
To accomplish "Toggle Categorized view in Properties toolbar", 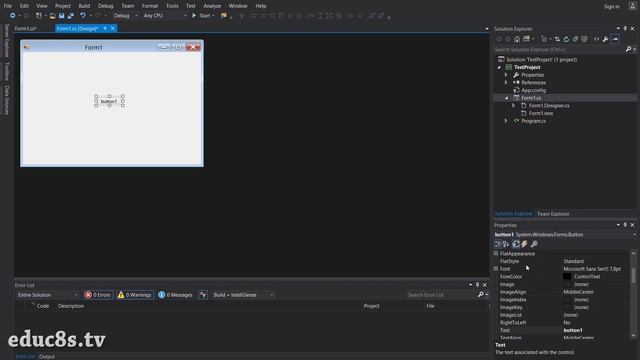I will (x=498, y=244).
